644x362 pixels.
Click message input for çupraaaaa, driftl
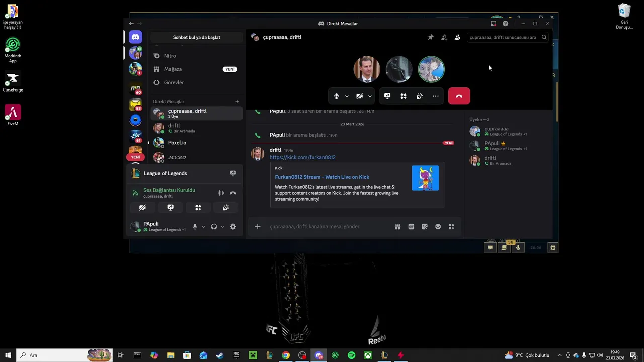(327, 227)
